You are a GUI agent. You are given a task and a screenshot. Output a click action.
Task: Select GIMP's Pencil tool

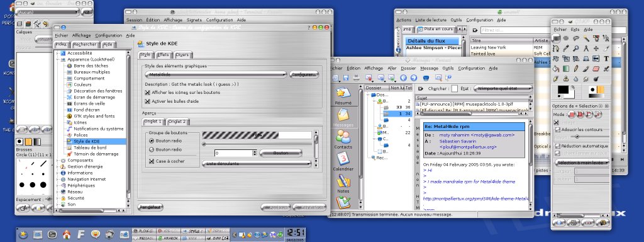click(x=576, y=69)
